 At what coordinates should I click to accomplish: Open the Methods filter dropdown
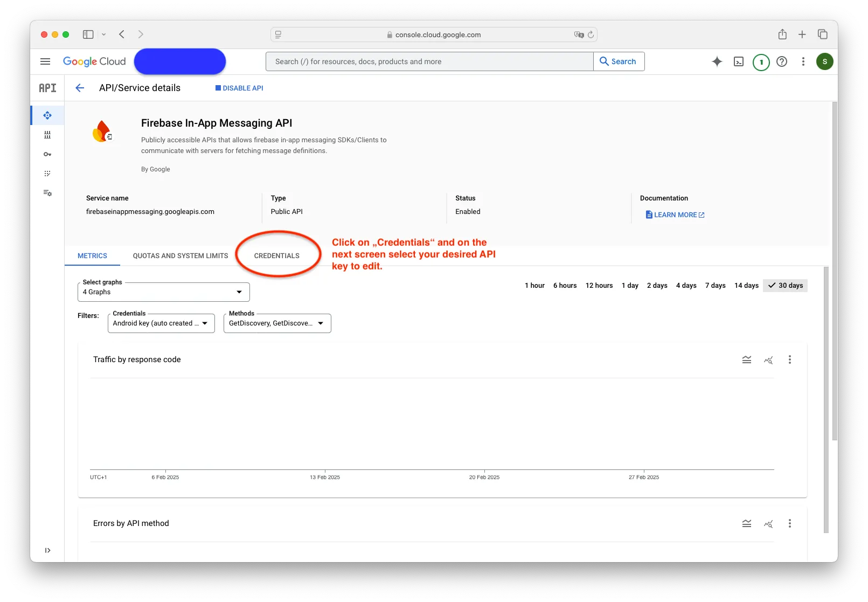click(277, 323)
